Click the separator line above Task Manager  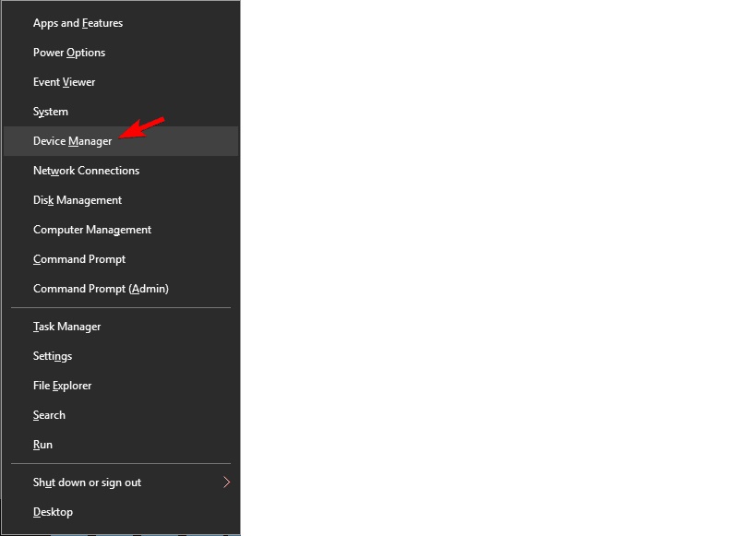click(121, 307)
